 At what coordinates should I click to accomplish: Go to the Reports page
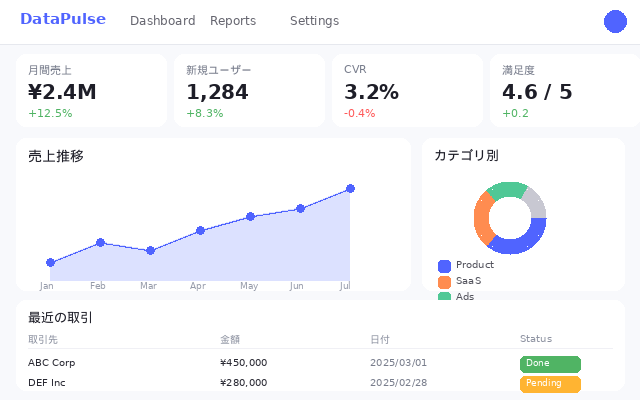pos(232,21)
